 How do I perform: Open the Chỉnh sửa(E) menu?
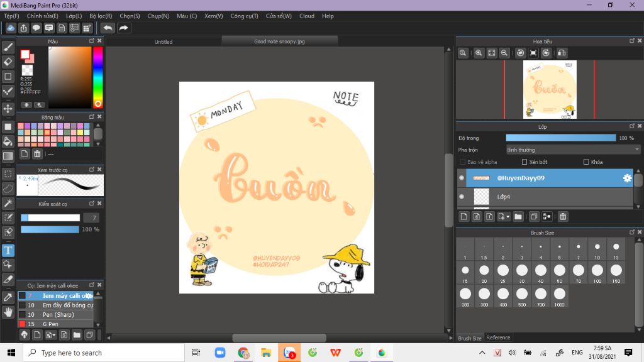(42, 16)
